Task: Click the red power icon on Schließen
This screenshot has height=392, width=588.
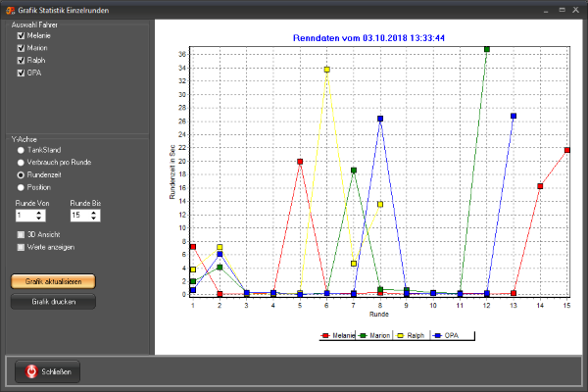Action: [31, 371]
